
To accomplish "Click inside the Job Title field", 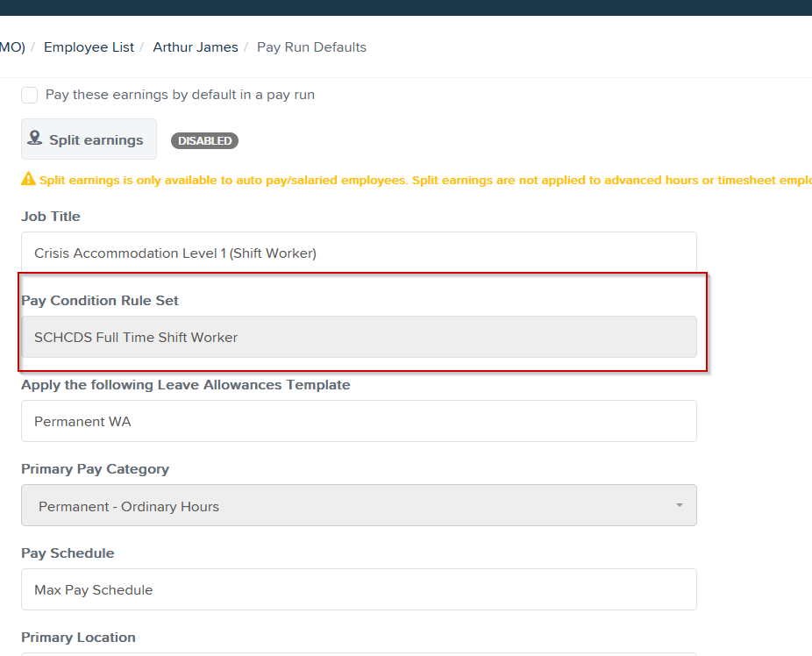I will coord(359,253).
